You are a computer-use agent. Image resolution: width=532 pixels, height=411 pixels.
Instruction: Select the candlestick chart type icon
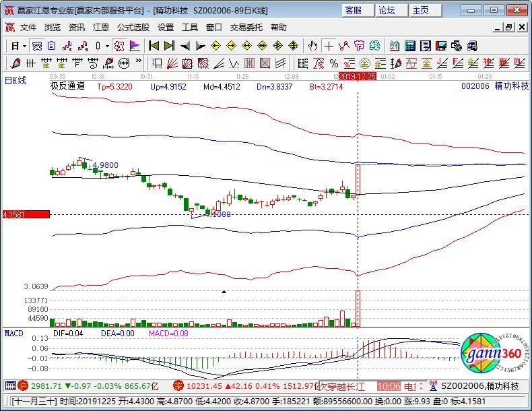pyautogui.click(x=98, y=46)
